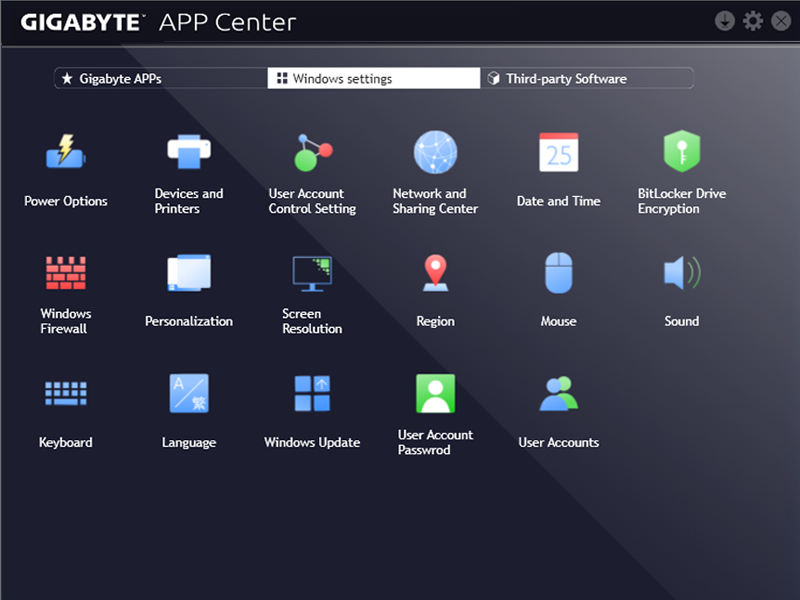Open Keyboard settings
800x600 pixels.
coord(66,393)
